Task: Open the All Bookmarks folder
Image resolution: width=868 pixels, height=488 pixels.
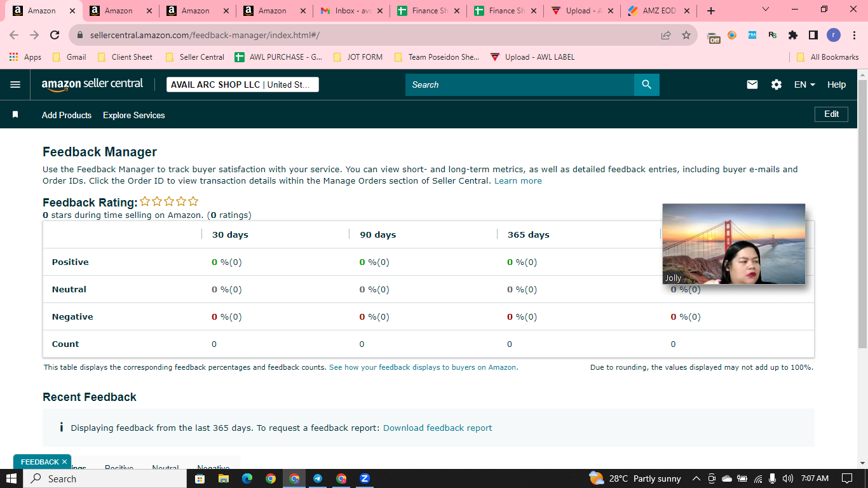Action: (x=828, y=57)
